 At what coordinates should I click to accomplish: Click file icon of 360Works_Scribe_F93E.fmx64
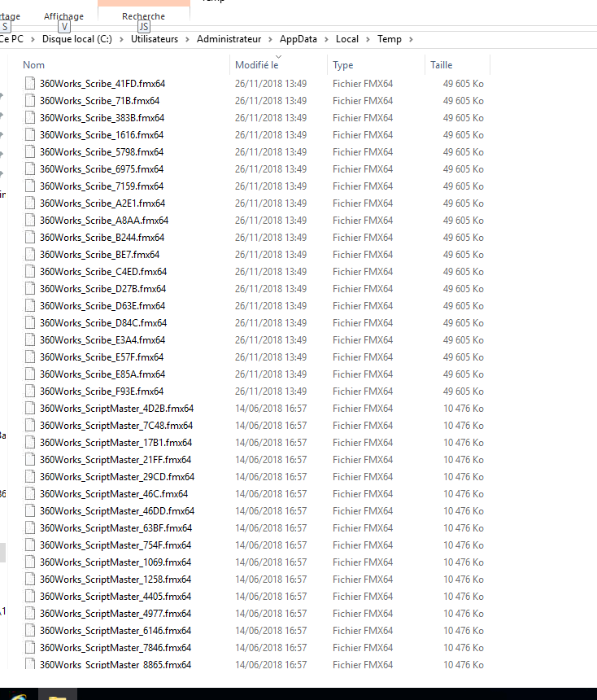pyautogui.click(x=30, y=391)
